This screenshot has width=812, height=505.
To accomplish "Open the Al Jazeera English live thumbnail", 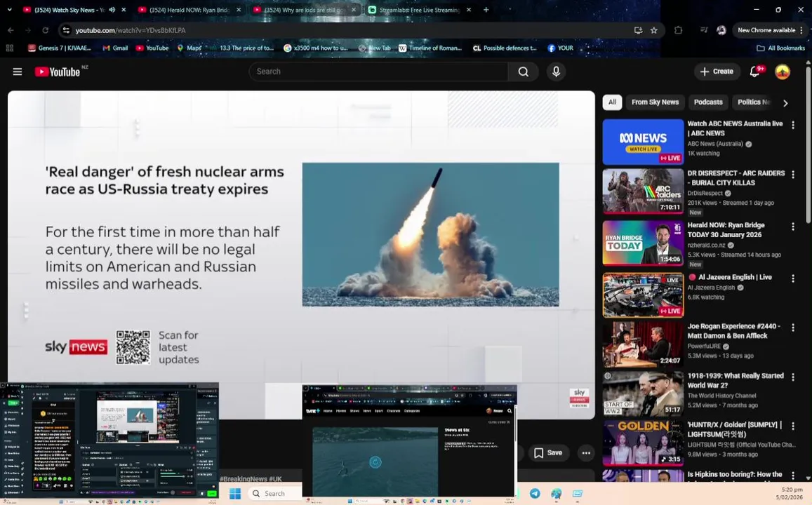I will pos(643,295).
